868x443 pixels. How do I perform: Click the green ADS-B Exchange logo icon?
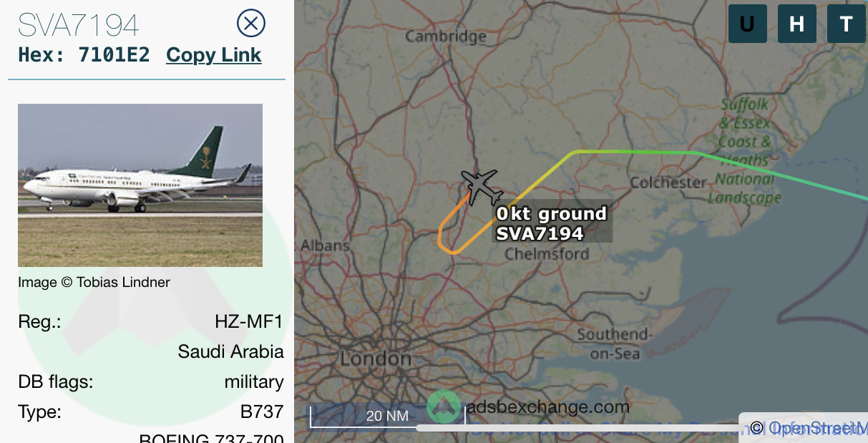pos(444,407)
